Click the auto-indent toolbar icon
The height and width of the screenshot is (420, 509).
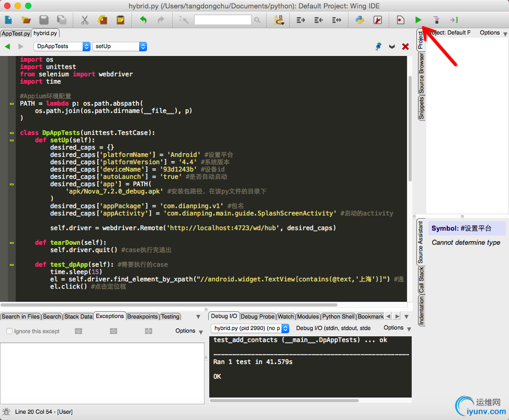coord(336,20)
